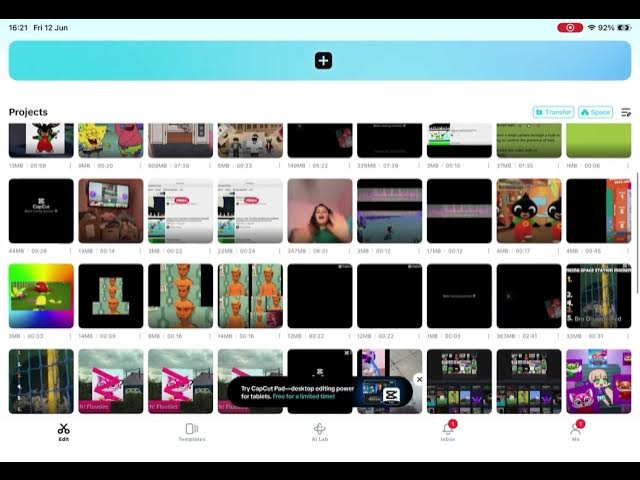The height and width of the screenshot is (480, 640).
Task: Open the Space cloud storage button
Action: click(596, 112)
